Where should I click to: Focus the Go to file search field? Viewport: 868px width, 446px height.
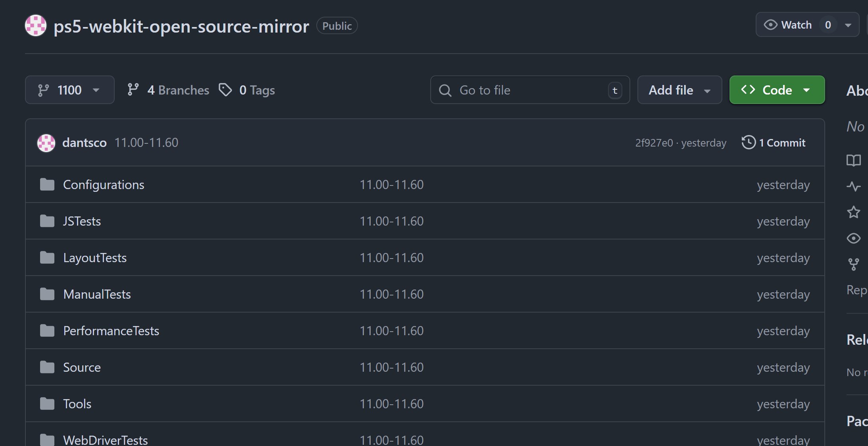530,90
